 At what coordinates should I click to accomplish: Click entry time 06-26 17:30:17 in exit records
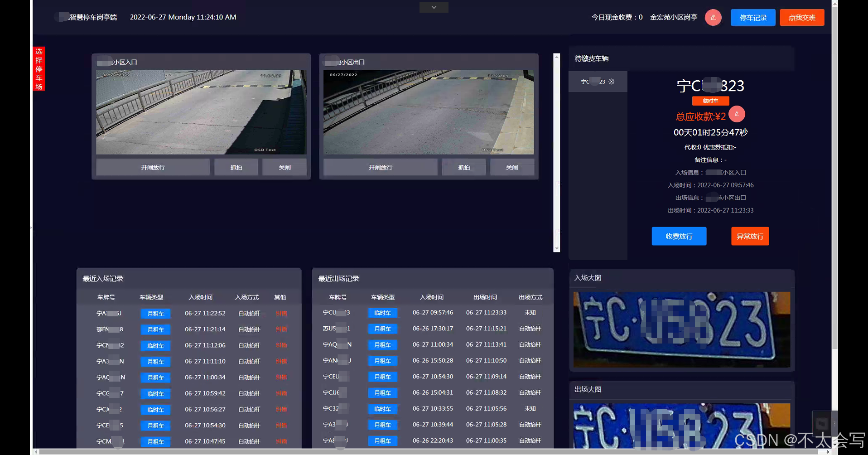(x=433, y=328)
